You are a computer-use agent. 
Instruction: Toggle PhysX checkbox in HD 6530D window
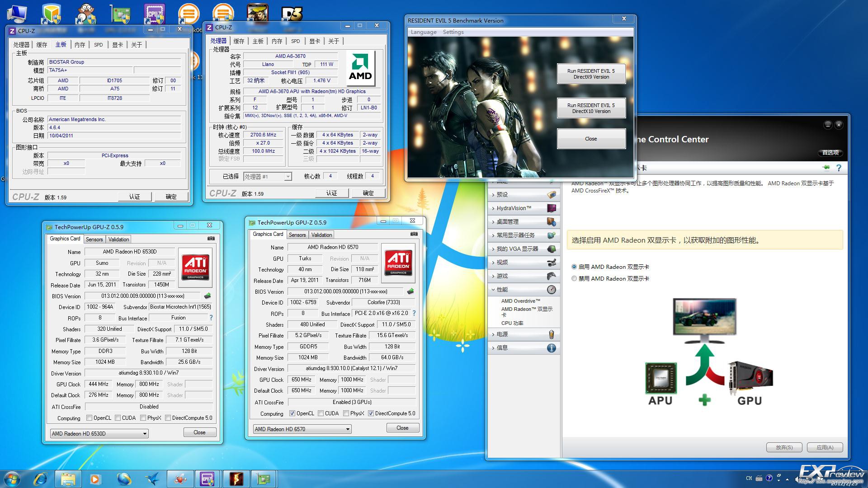(x=143, y=418)
